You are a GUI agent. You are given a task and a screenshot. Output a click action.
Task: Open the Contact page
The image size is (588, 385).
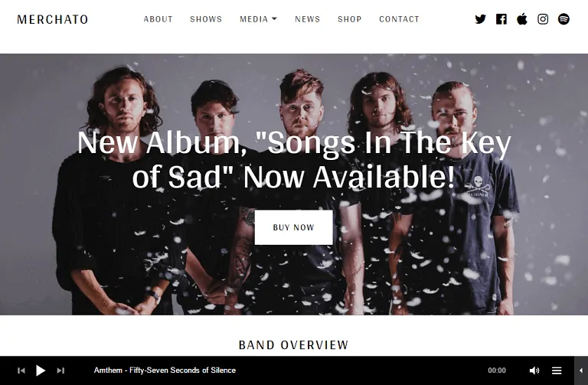(x=399, y=19)
